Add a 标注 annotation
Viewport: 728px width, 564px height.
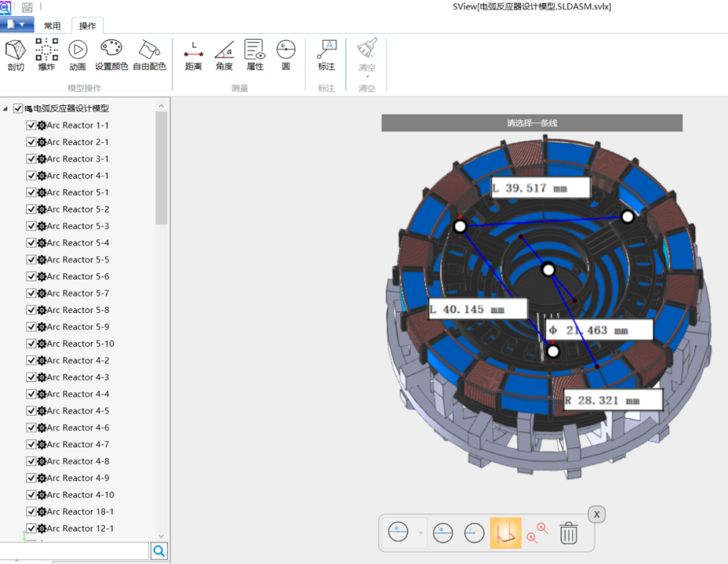326,55
